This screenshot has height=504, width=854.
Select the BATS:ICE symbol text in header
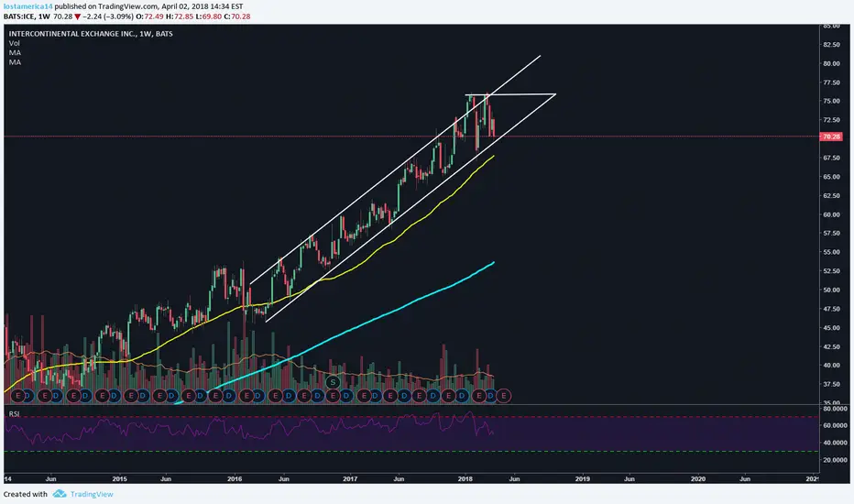19,16
